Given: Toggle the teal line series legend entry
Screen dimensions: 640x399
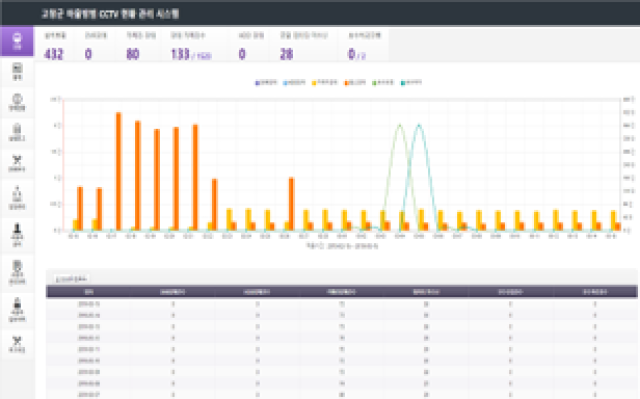Looking at the screenshot, I should tap(411, 83).
